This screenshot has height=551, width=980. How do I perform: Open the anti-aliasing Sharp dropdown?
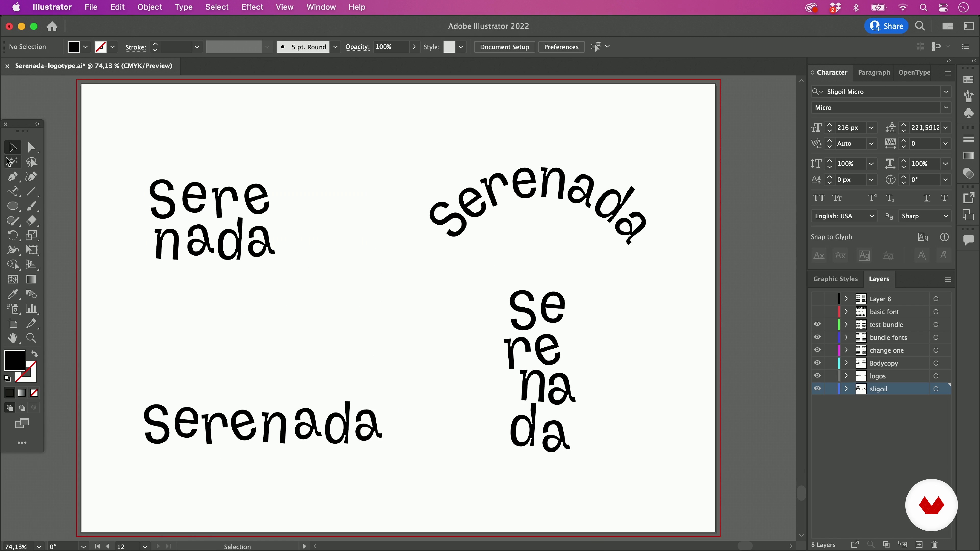[925, 216]
